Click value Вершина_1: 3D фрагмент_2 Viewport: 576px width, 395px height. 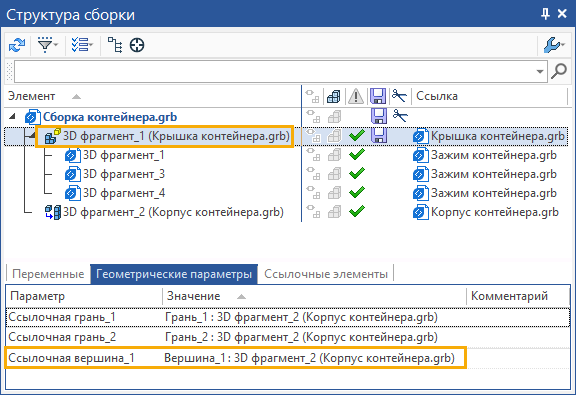309,358
